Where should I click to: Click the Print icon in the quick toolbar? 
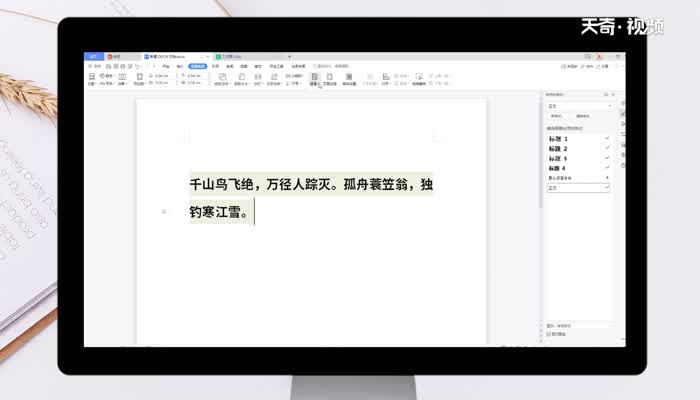(x=123, y=66)
